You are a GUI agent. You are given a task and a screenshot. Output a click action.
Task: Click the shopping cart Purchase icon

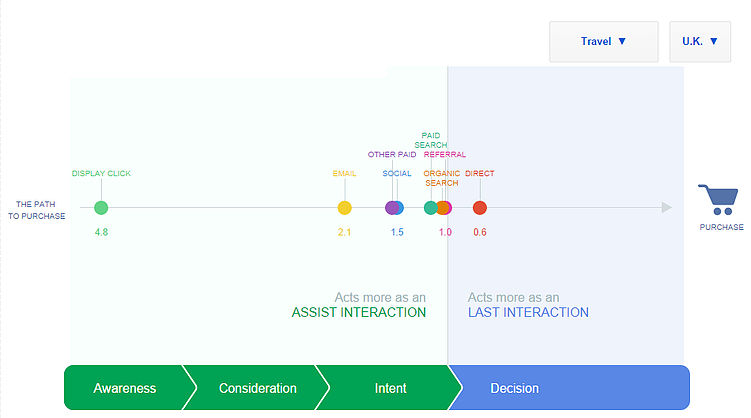(x=719, y=200)
